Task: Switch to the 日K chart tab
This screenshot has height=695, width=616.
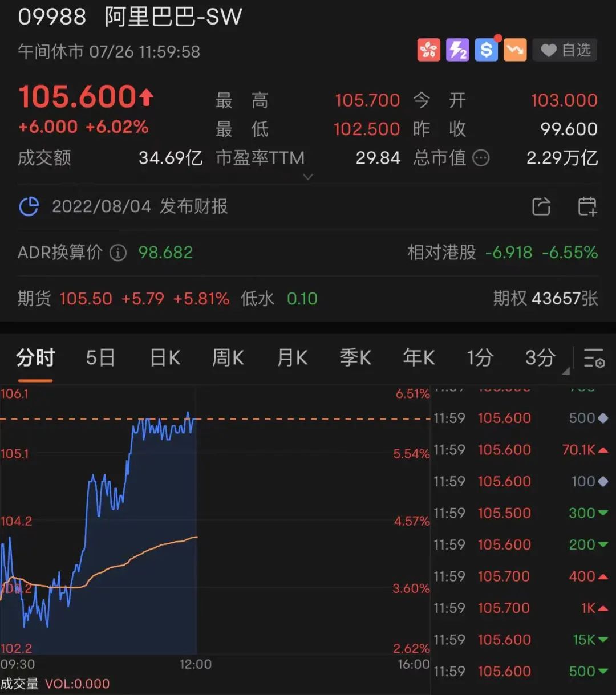Action: [165, 358]
